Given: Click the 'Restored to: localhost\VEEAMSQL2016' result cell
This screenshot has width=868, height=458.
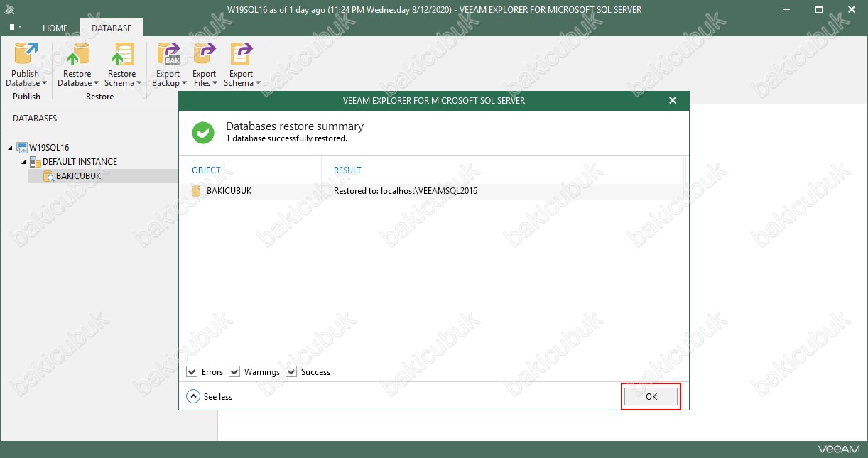Looking at the screenshot, I should pyautogui.click(x=406, y=191).
